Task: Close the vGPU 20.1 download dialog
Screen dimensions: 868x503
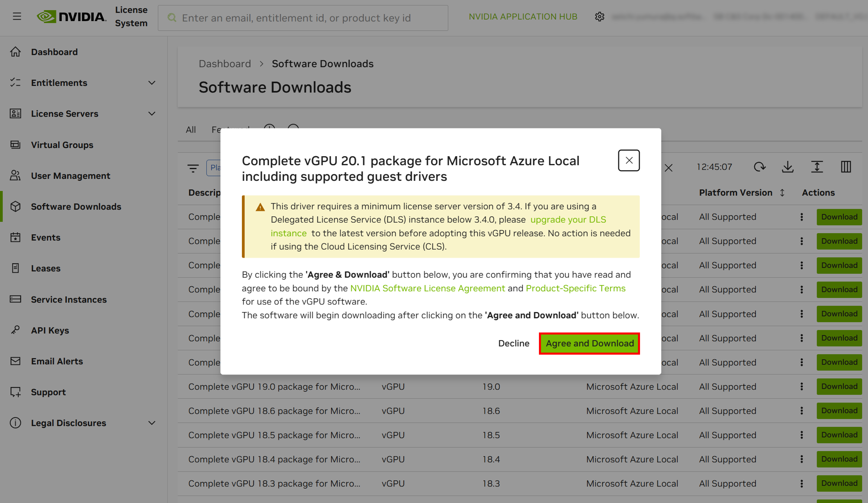Action: [x=629, y=160]
